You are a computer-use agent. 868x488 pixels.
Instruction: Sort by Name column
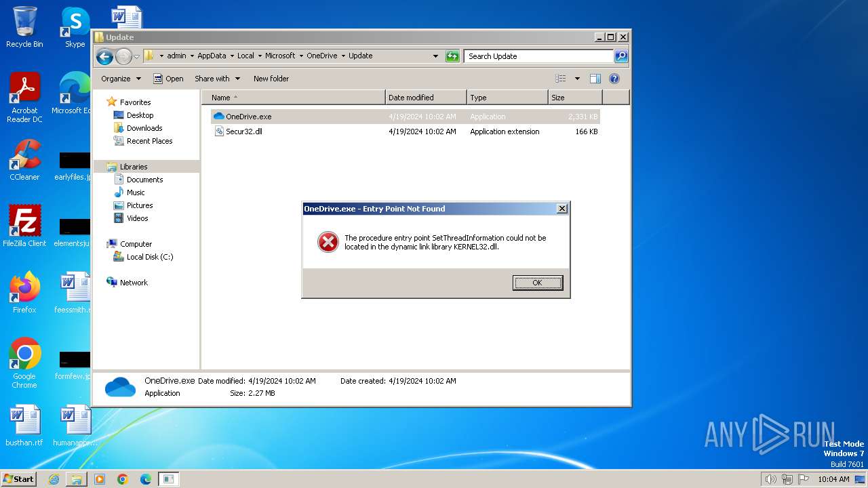pos(294,98)
